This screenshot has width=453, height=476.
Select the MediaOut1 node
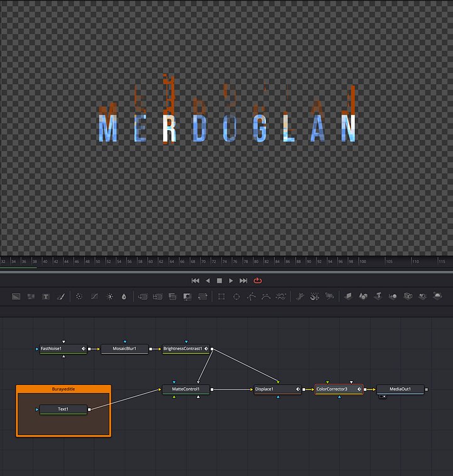(400, 389)
